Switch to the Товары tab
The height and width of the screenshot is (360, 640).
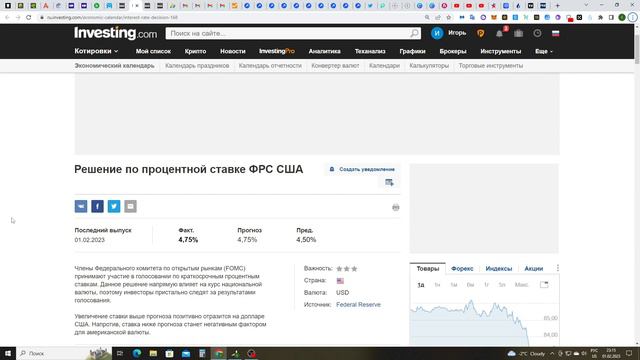[427, 269]
